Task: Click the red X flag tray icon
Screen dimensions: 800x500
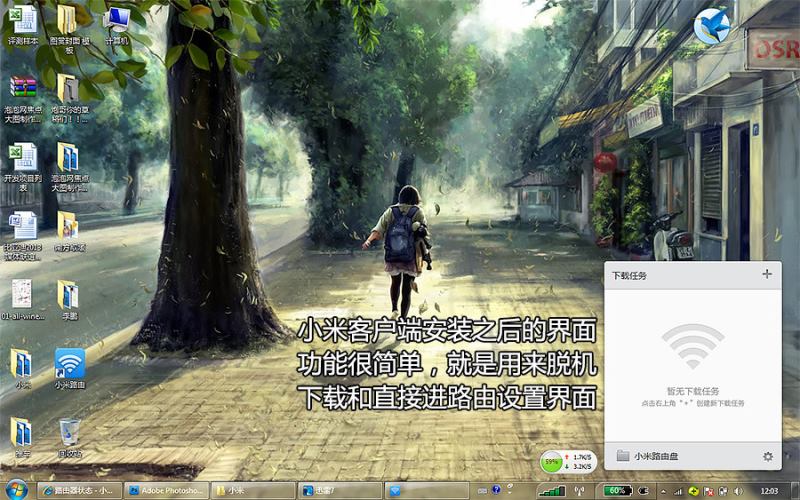Action: point(708,491)
